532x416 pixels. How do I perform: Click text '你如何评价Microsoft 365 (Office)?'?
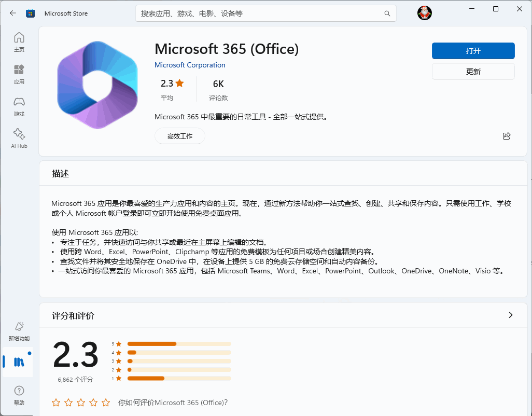(173, 403)
